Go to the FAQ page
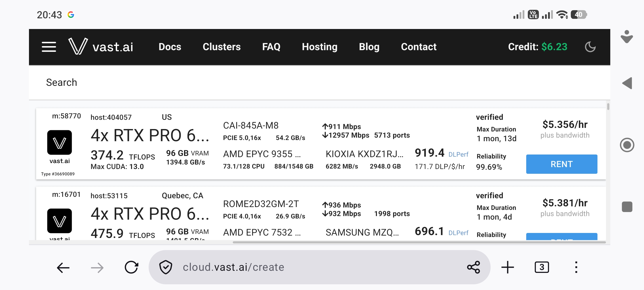Image resolution: width=644 pixels, height=290 pixels. tap(271, 47)
